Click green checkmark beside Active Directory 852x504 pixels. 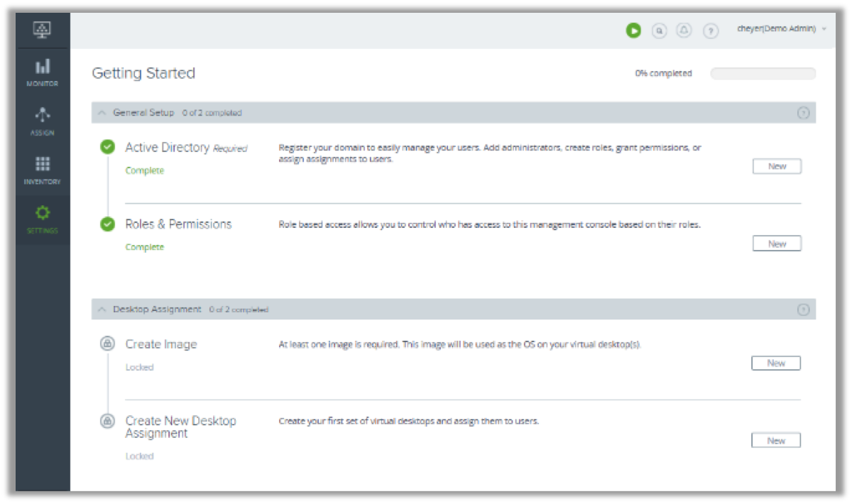[107, 147]
